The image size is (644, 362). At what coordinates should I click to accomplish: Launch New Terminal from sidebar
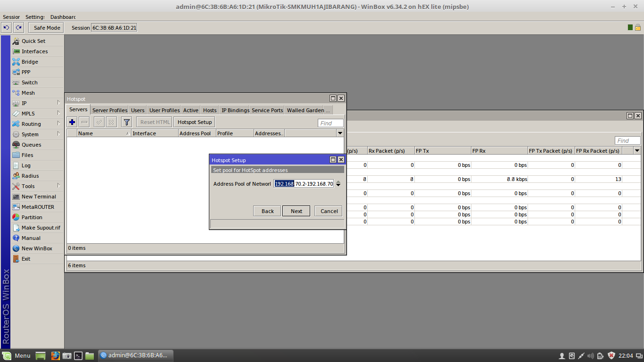click(x=37, y=197)
